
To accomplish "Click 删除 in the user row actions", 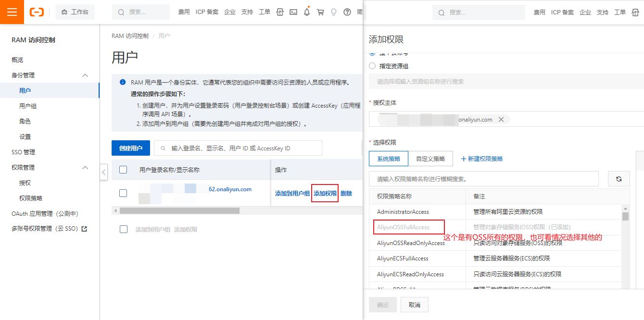I will coord(346,194).
